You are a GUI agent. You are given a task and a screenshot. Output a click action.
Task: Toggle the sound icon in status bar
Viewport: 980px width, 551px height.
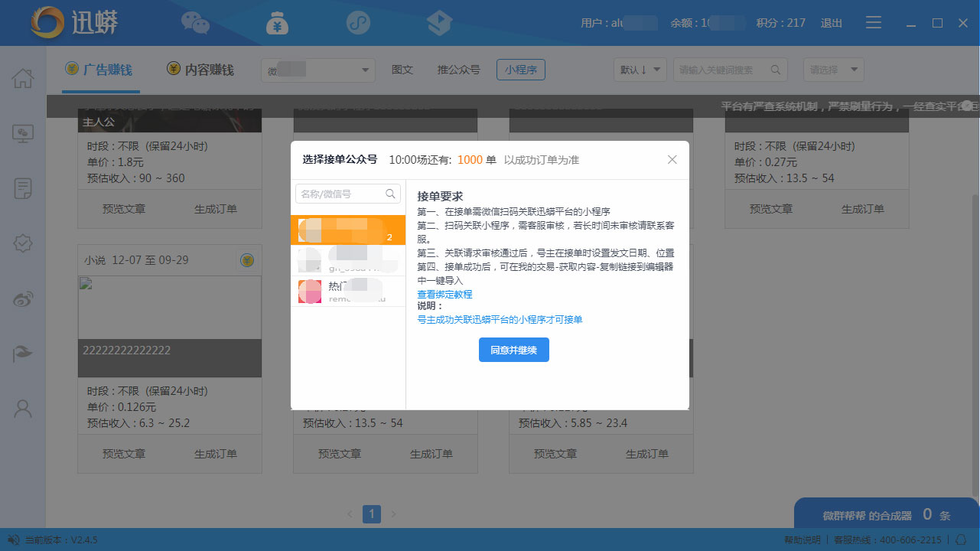tap(13, 540)
